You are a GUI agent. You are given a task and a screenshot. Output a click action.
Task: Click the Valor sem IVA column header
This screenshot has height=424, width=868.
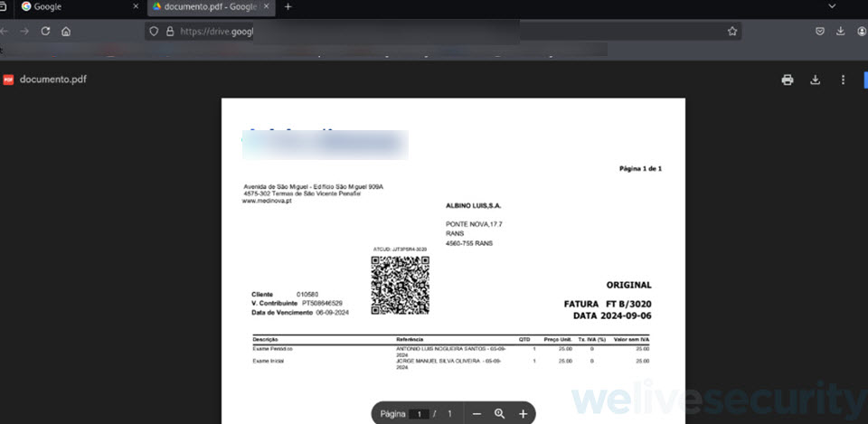coord(632,339)
